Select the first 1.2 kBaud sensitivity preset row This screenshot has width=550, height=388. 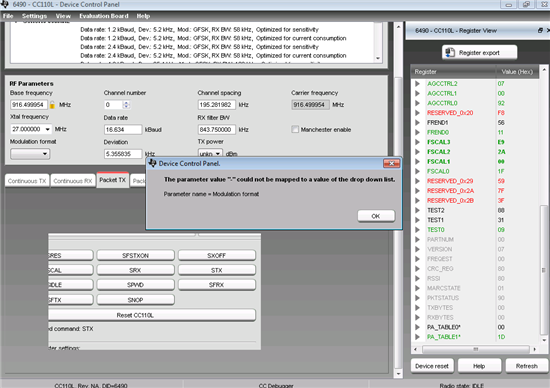click(200, 29)
